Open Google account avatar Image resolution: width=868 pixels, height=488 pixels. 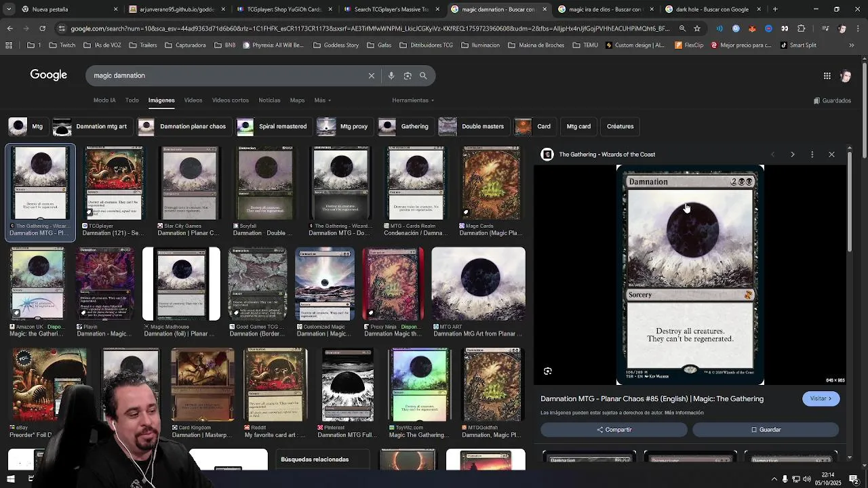(846, 76)
